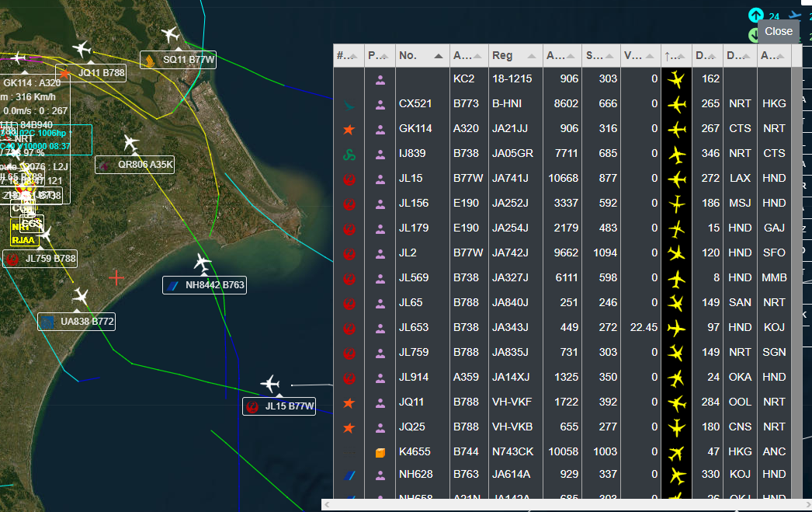812x512 pixels.
Task: Select the NH8442 B763 map label
Action: pos(205,285)
